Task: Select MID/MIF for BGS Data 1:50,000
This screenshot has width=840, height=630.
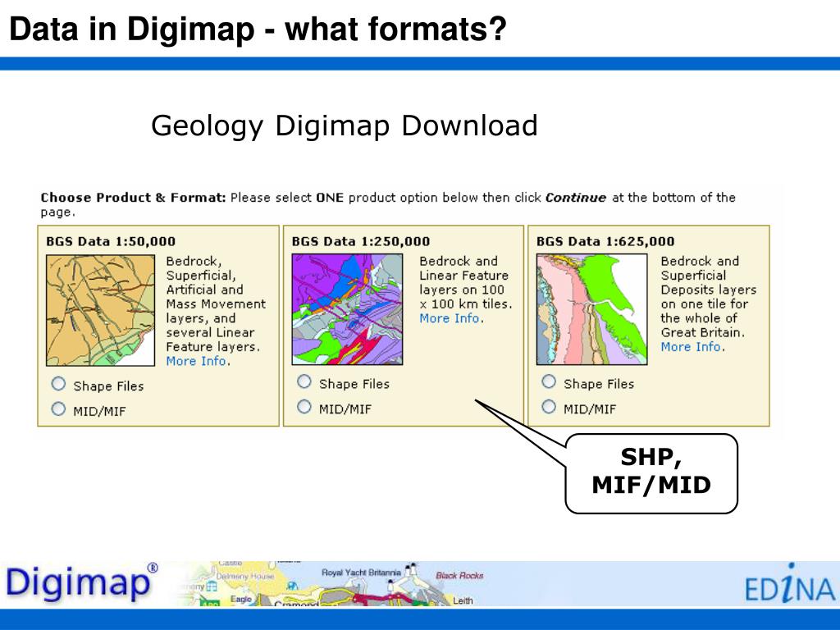Action: pyautogui.click(x=58, y=409)
